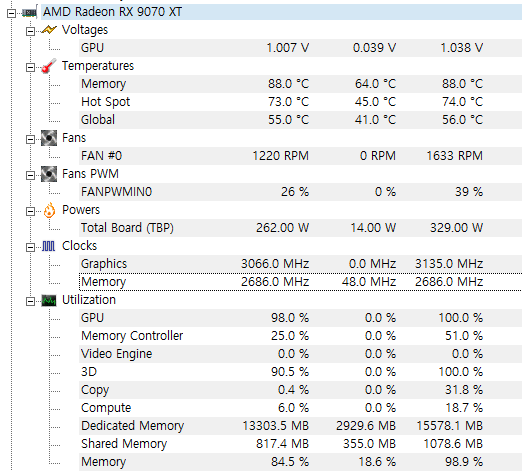Click the 48.0 MHz minimum memory clock
The image size is (522, 471).
[369, 282]
